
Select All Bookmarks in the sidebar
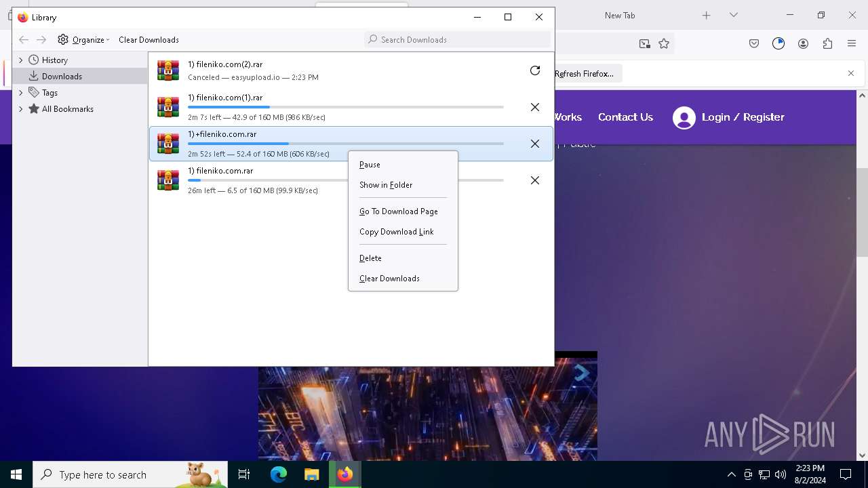tap(80, 109)
